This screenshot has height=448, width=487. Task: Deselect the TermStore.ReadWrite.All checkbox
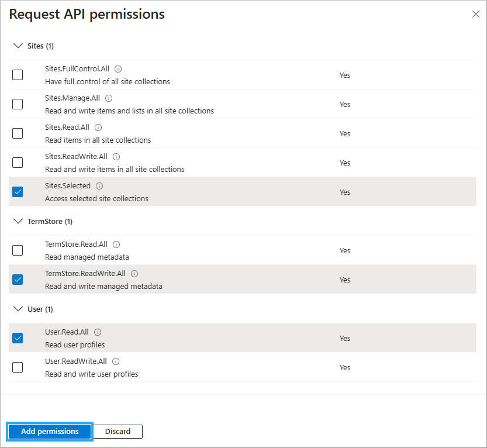(x=18, y=280)
